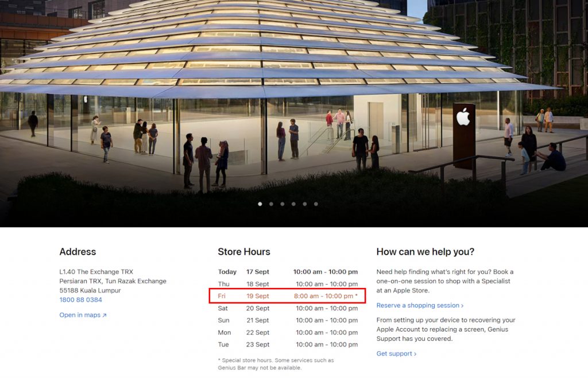Open the 'Get support' link

[396, 354]
